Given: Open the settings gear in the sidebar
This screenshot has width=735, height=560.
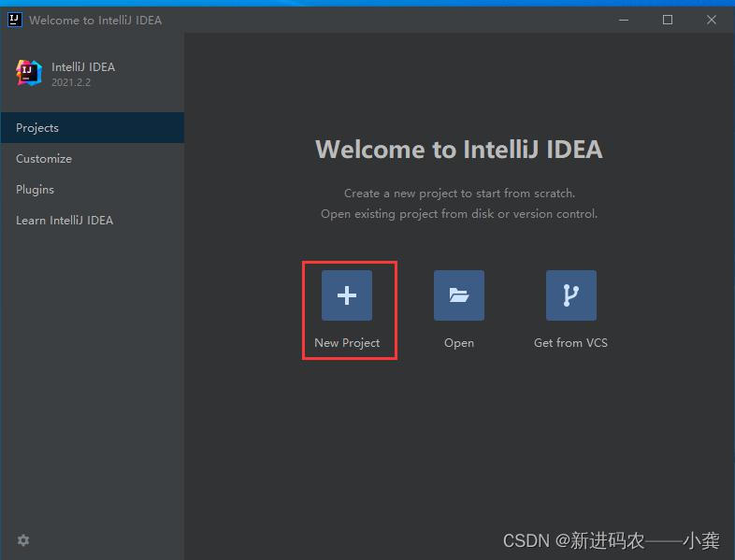Looking at the screenshot, I should click(x=23, y=539).
